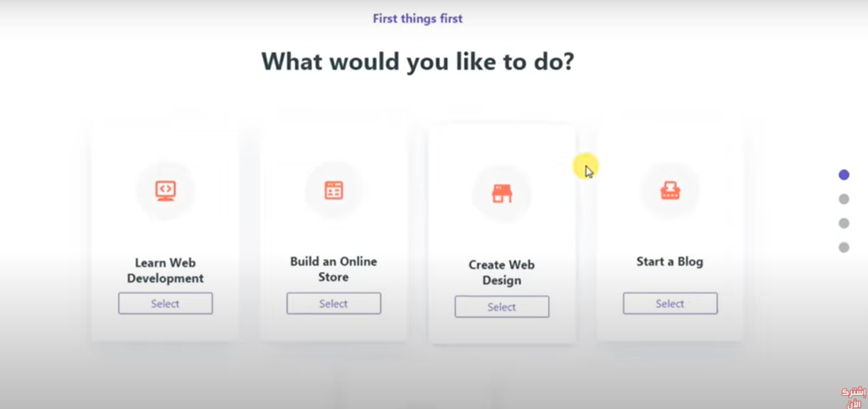This screenshot has width=868, height=409.
Task: Choose Select under Create Web Design
Action: [x=502, y=307]
